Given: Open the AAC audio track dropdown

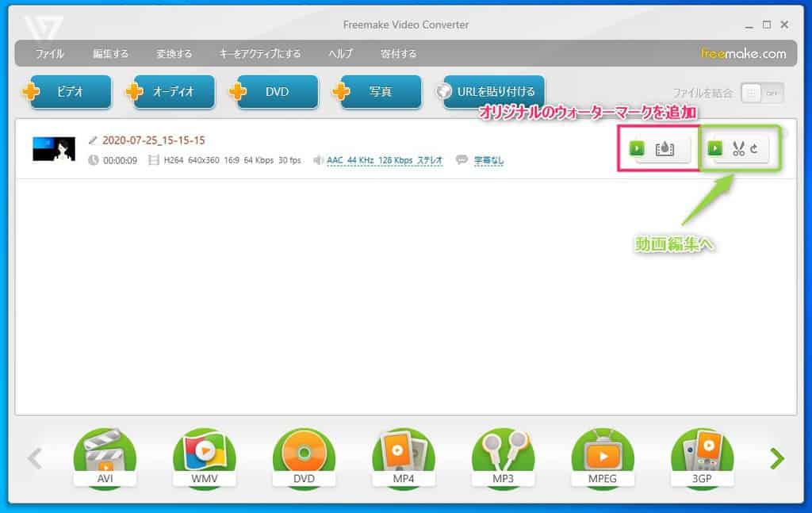Looking at the screenshot, I should pyautogui.click(x=384, y=160).
